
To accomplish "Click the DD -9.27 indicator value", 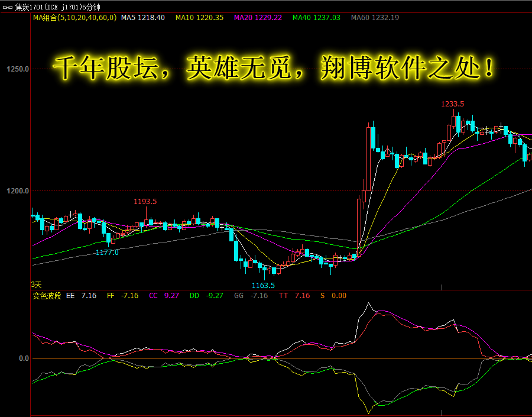I will coord(206,296).
